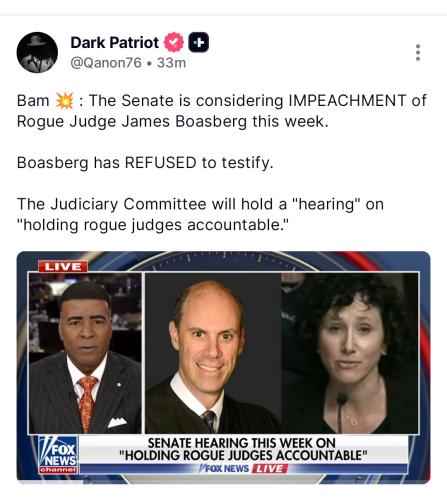
Task: Click the word IMPEACHMENT in the post
Action: tap(347, 101)
